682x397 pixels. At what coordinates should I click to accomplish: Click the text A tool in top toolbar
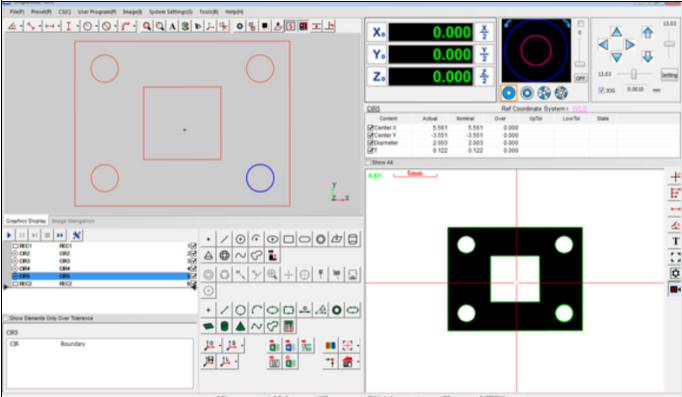click(x=173, y=26)
